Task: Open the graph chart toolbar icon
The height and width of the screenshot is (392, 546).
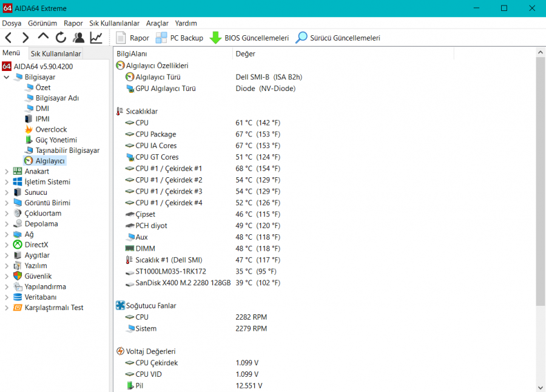Action: (x=96, y=37)
